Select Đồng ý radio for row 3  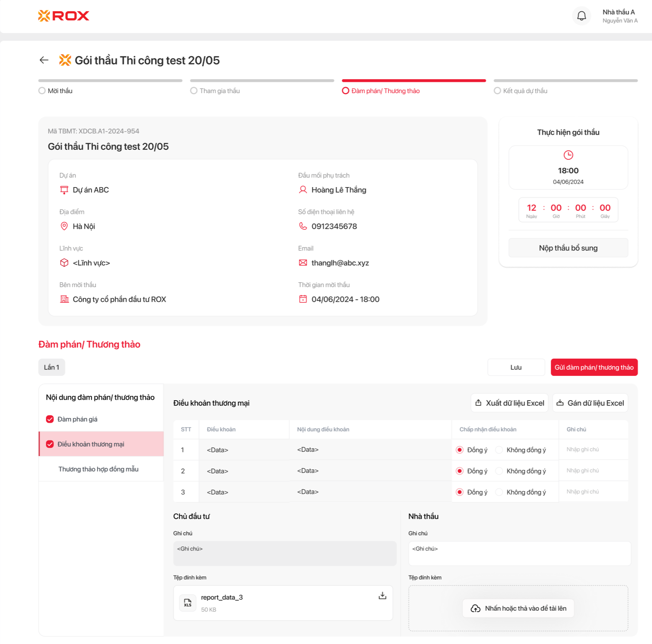[x=460, y=492]
